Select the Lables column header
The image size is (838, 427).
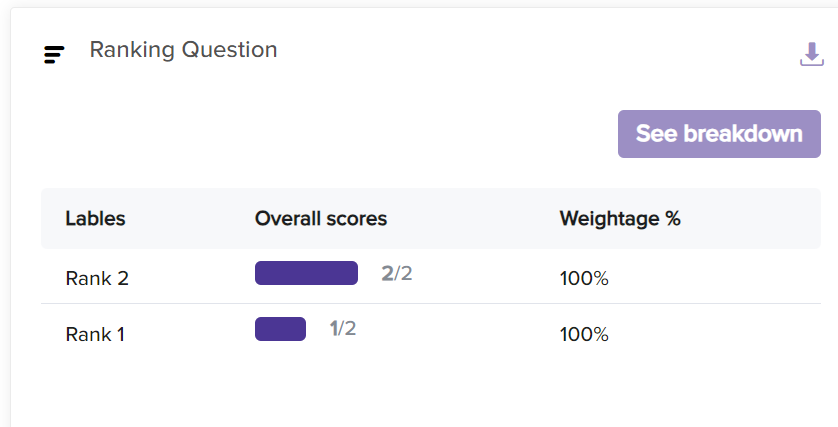(95, 218)
